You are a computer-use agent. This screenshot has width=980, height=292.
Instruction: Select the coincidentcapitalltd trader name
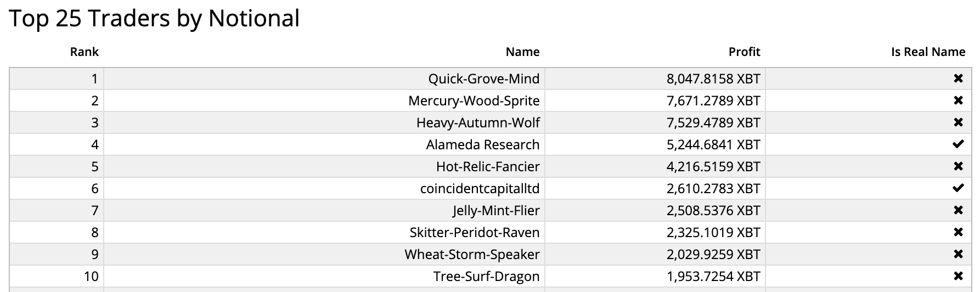click(480, 188)
